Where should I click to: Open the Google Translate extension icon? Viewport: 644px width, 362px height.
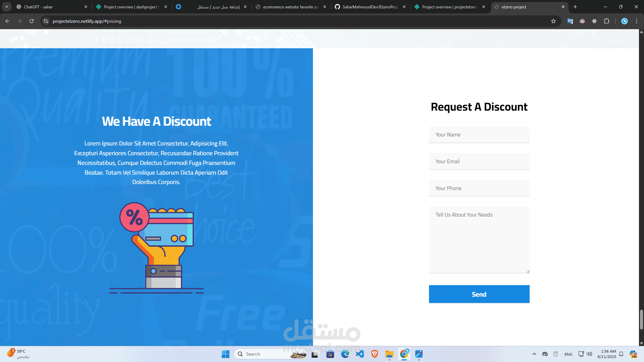[x=570, y=21]
